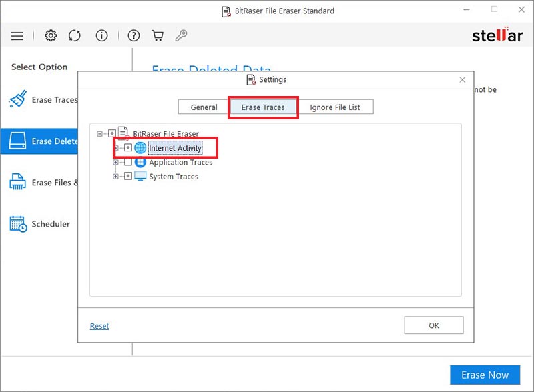Image resolution: width=534 pixels, height=392 pixels.
Task: Select the BitRaser File Eraser root label
Action: click(166, 134)
